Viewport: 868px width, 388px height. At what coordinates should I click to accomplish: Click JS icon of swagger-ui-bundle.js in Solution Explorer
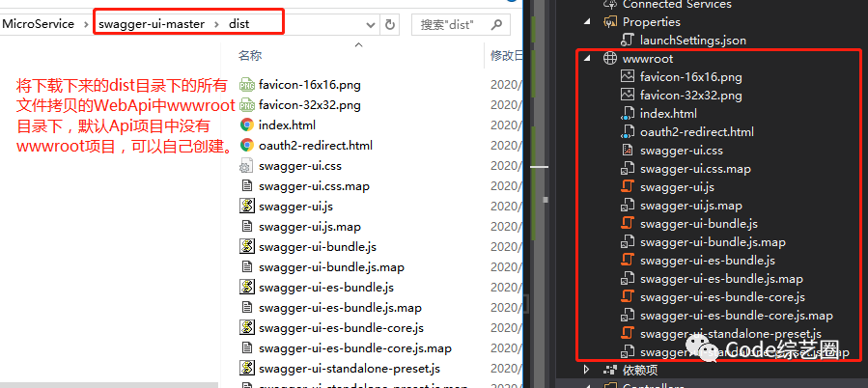coord(628,224)
